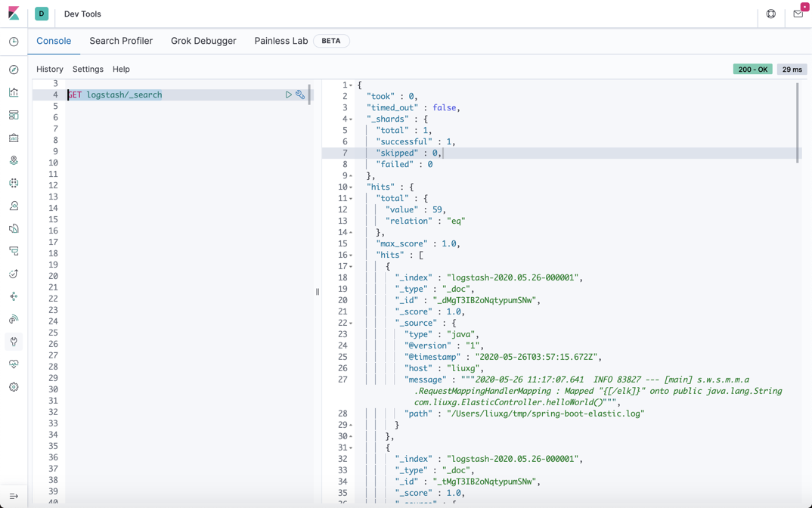The width and height of the screenshot is (812, 508).
Task: Expand the navigation using the bottom-left arrow
Action: pyautogui.click(x=13, y=495)
